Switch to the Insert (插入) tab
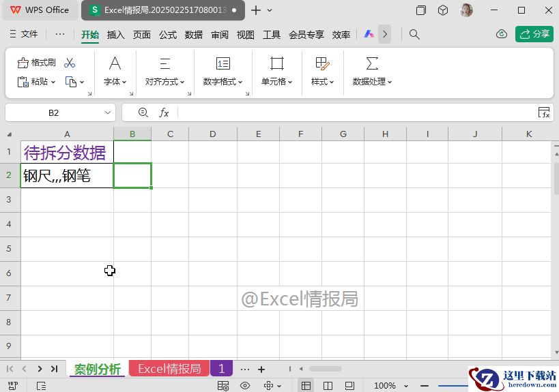Image resolution: width=559 pixels, height=392 pixels. (x=116, y=35)
